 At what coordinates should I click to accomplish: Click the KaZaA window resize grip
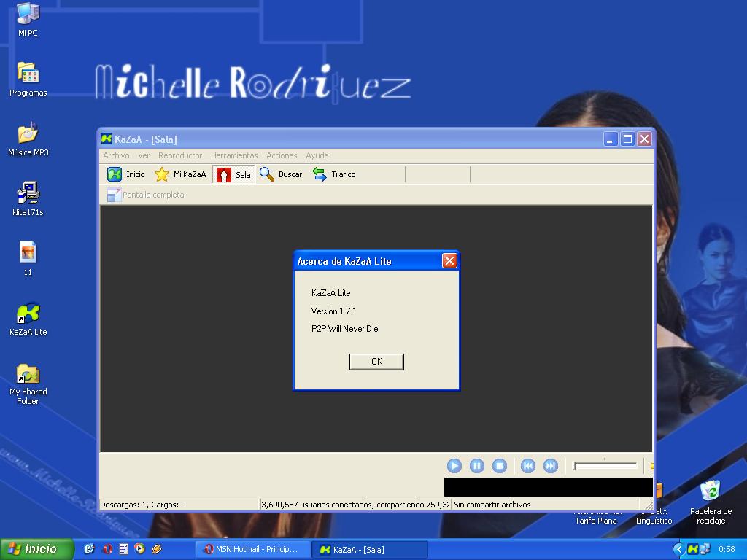649,506
